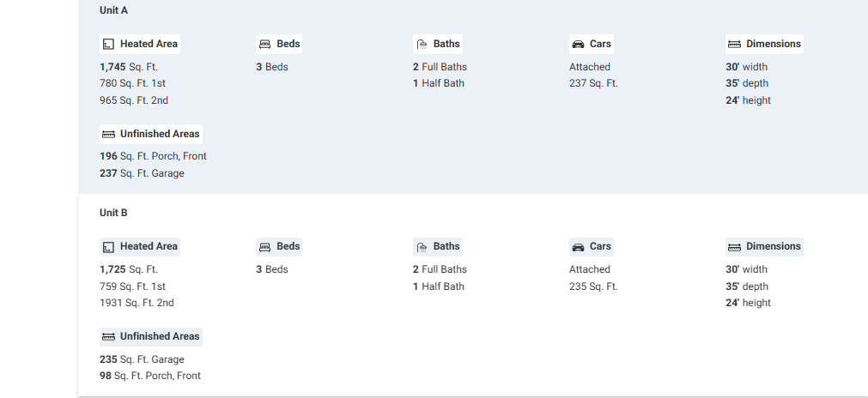Click the Unfinished Areas icon in Unit B
The width and height of the screenshot is (868, 398).
click(108, 337)
